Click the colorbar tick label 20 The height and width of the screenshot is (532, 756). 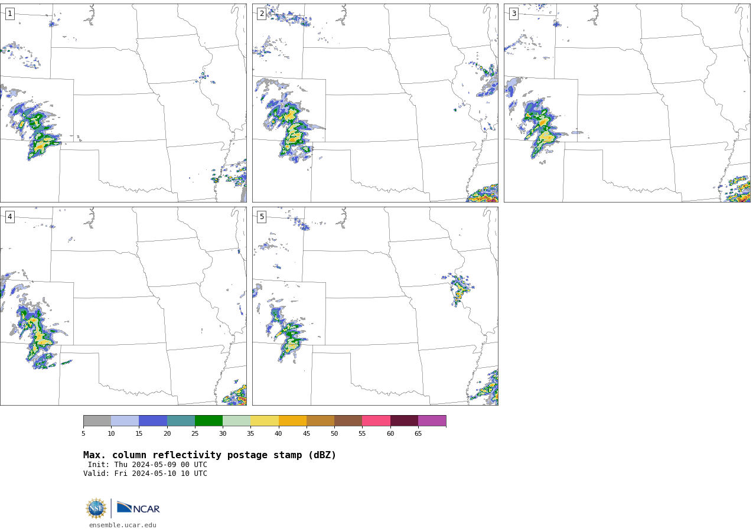coord(167,434)
